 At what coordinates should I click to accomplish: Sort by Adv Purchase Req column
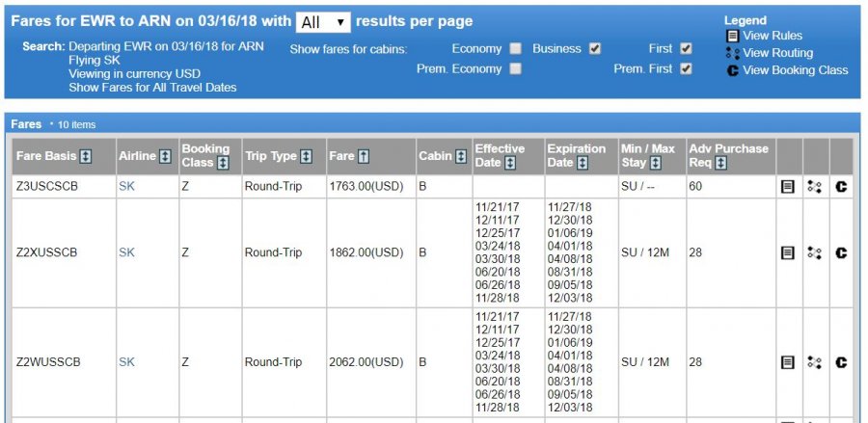pos(721,163)
